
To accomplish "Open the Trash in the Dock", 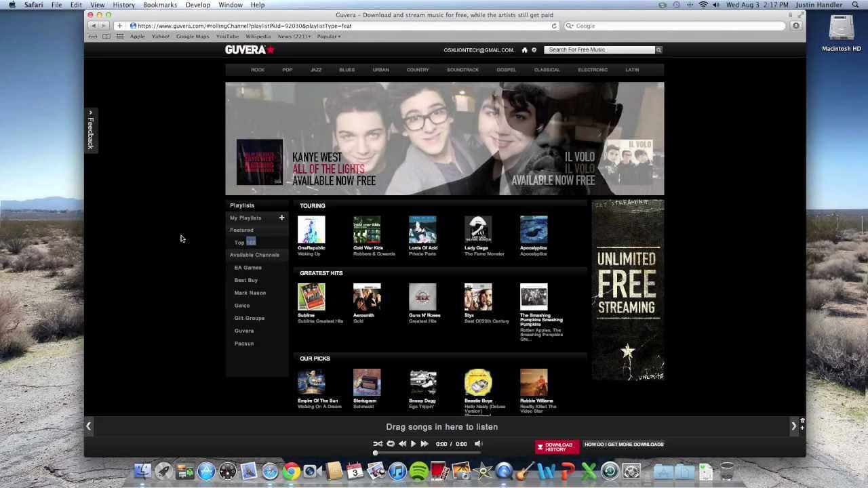I will click(x=726, y=471).
